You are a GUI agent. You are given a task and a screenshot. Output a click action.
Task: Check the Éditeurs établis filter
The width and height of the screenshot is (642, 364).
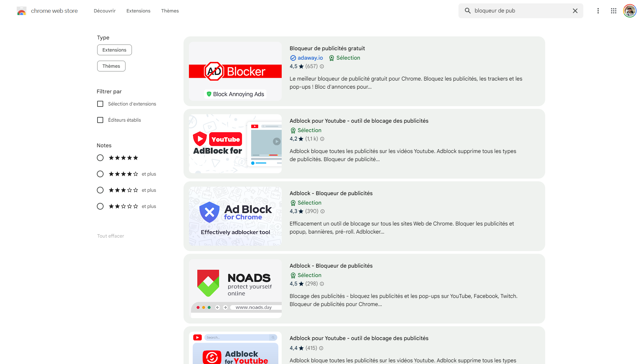pos(100,120)
